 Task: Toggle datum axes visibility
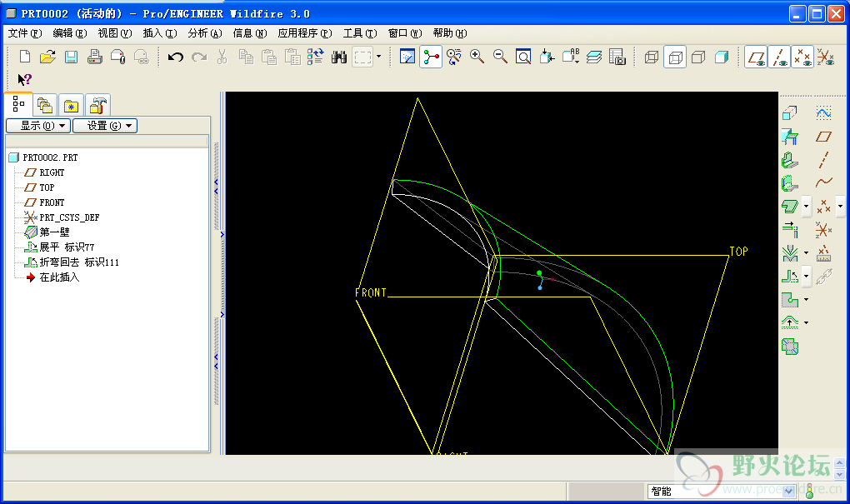tap(779, 57)
